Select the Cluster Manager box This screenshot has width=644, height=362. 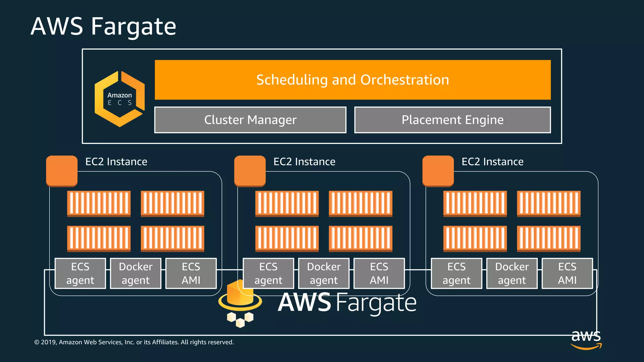pos(250,120)
